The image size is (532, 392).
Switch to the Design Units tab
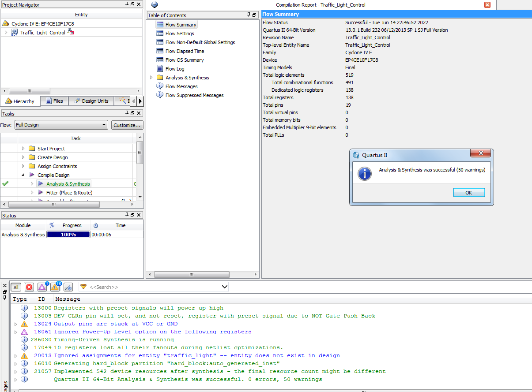91,101
